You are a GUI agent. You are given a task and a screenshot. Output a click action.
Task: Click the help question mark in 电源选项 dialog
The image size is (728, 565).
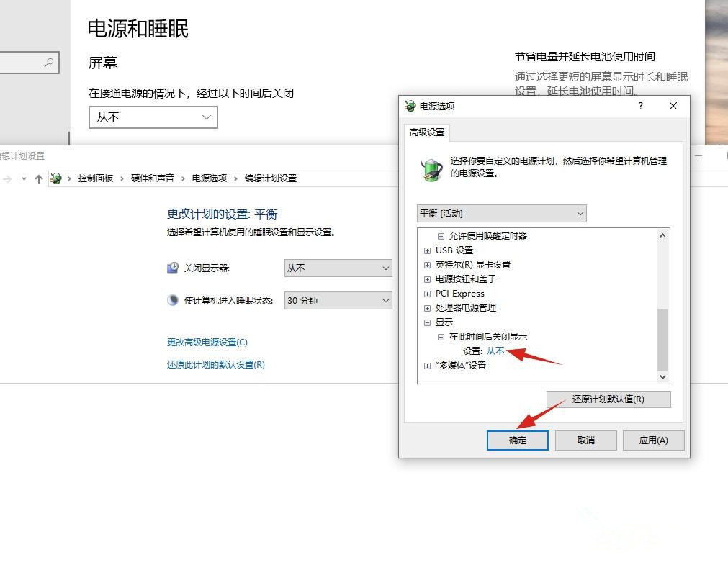(640, 106)
